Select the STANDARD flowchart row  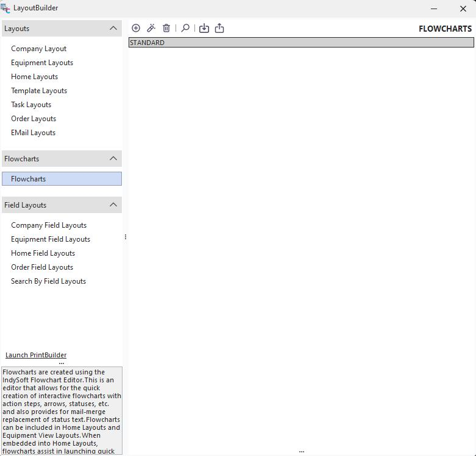point(300,43)
